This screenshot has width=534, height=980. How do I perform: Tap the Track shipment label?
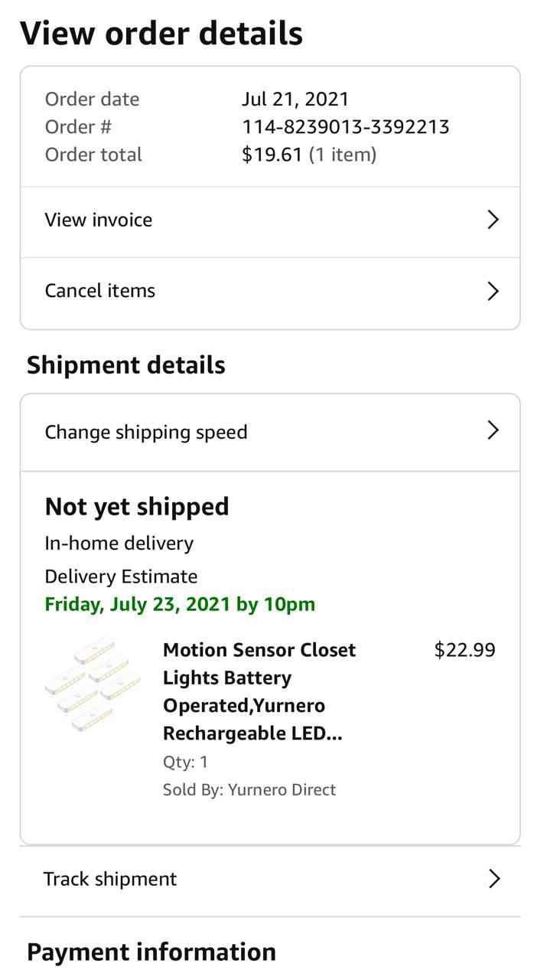point(110,879)
